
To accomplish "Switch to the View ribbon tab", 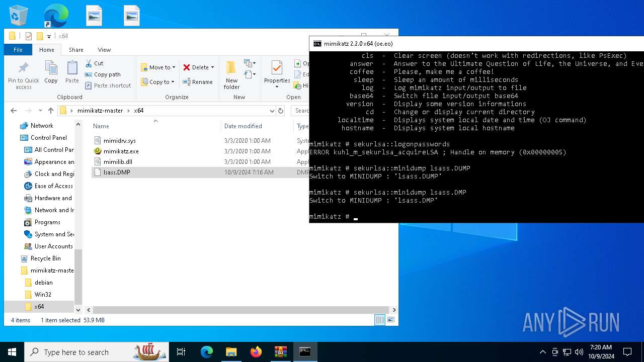I will (104, 50).
